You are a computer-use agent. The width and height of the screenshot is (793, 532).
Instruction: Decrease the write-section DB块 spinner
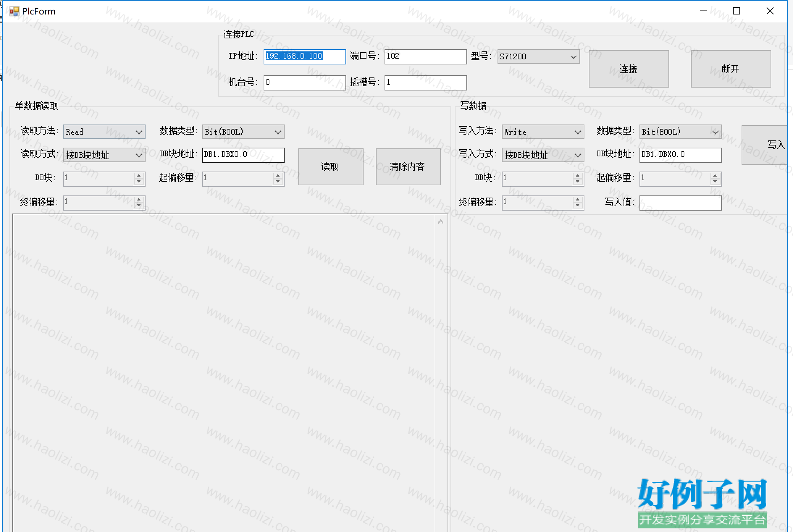pos(578,182)
